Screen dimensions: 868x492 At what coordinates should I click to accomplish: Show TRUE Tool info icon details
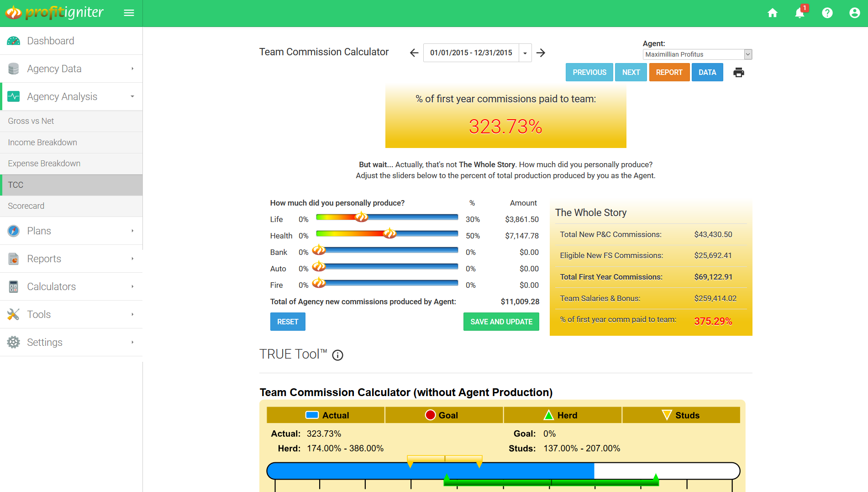tap(337, 355)
